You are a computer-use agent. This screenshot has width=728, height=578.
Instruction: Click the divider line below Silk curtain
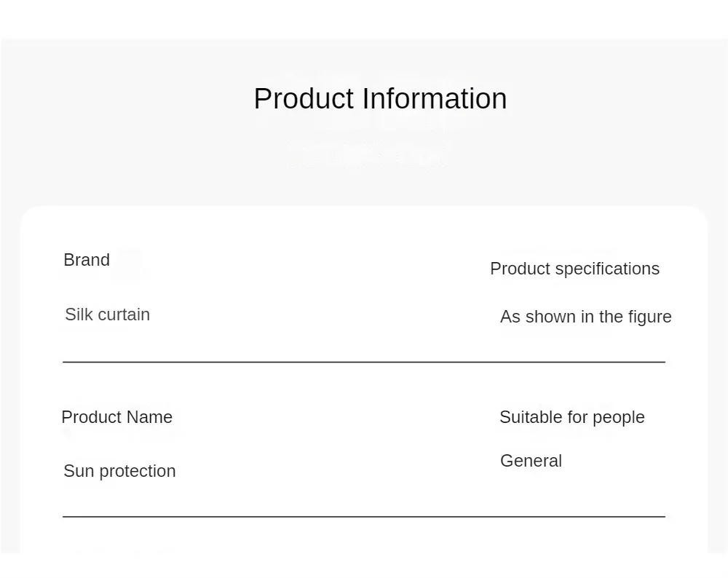click(x=364, y=362)
